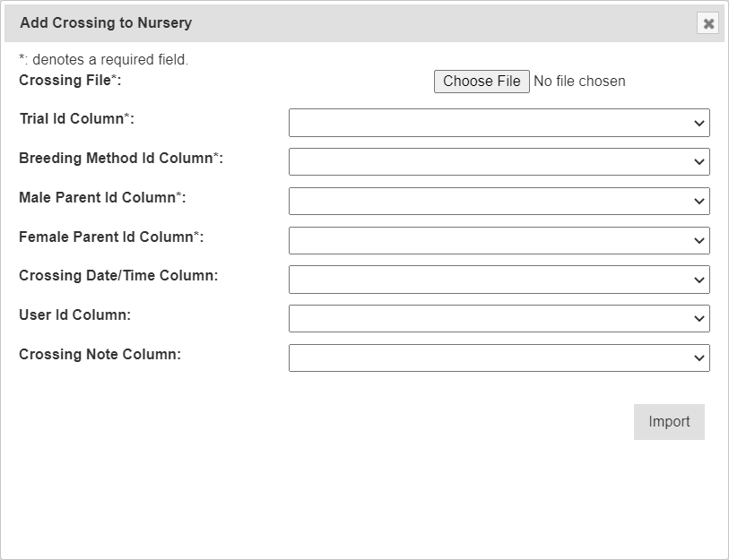The width and height of the screenshot is (729, 560).
Task: Click the "User Id Column" label
Action: click(x=74, y=315)
